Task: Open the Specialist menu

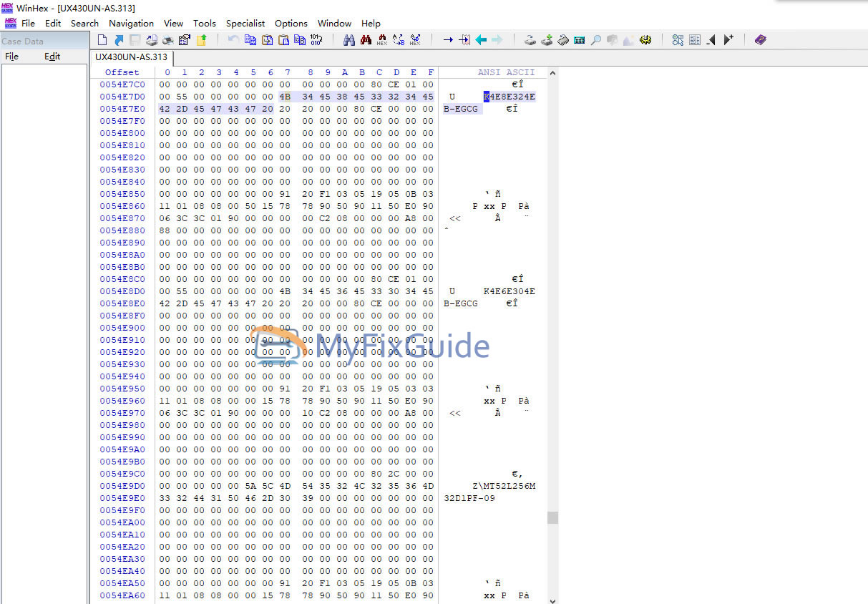Action: pos(245,23)
